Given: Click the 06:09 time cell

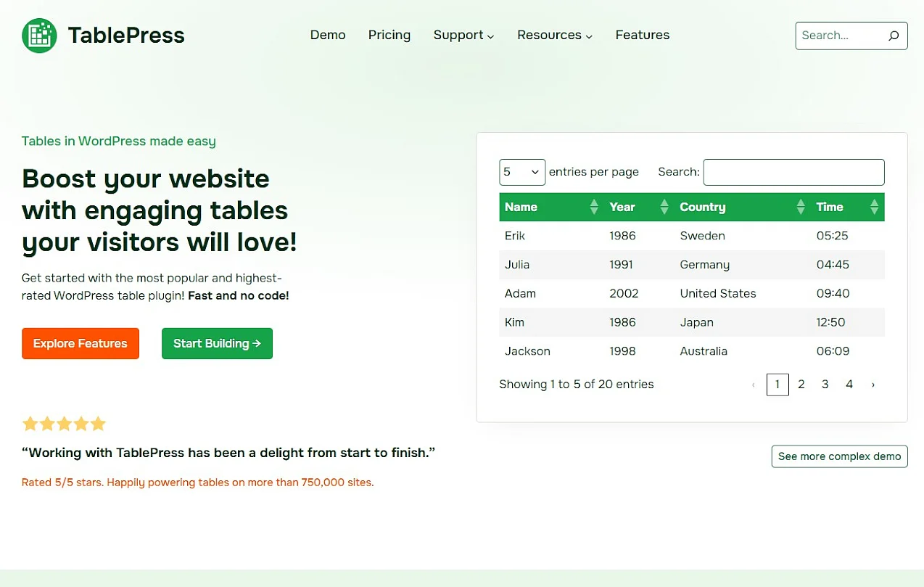Looking at the screenshot, I should click(848, 351).
